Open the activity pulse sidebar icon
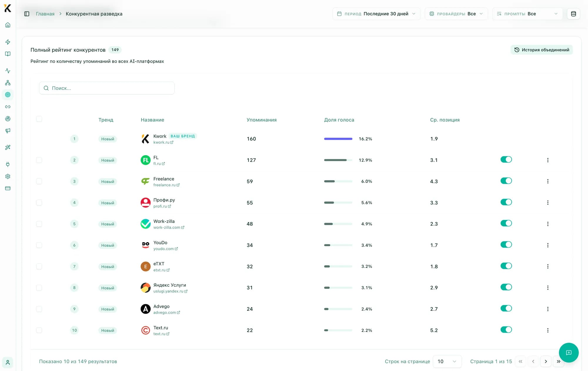 (x=8, y=71)
